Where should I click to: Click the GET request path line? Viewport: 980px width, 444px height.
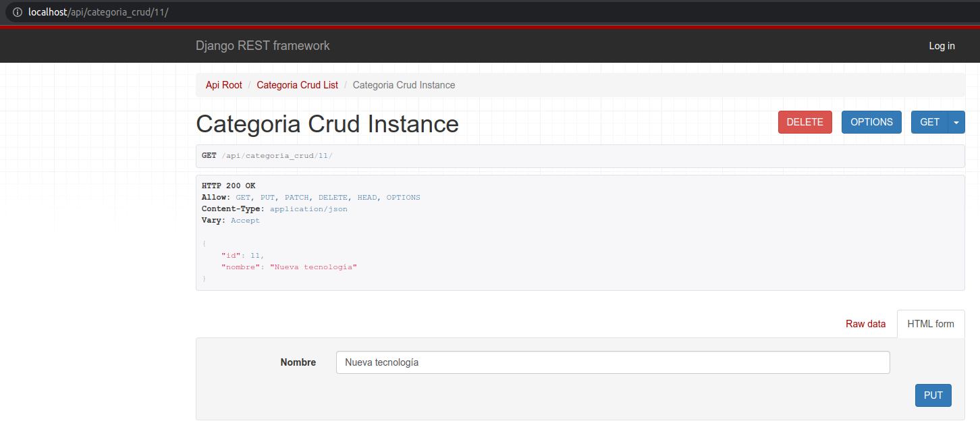267,156
